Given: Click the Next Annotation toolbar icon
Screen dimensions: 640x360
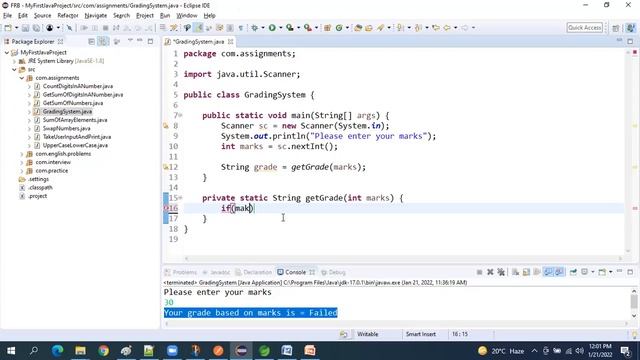Looking at the screenshot, I should tap(400, 28).
